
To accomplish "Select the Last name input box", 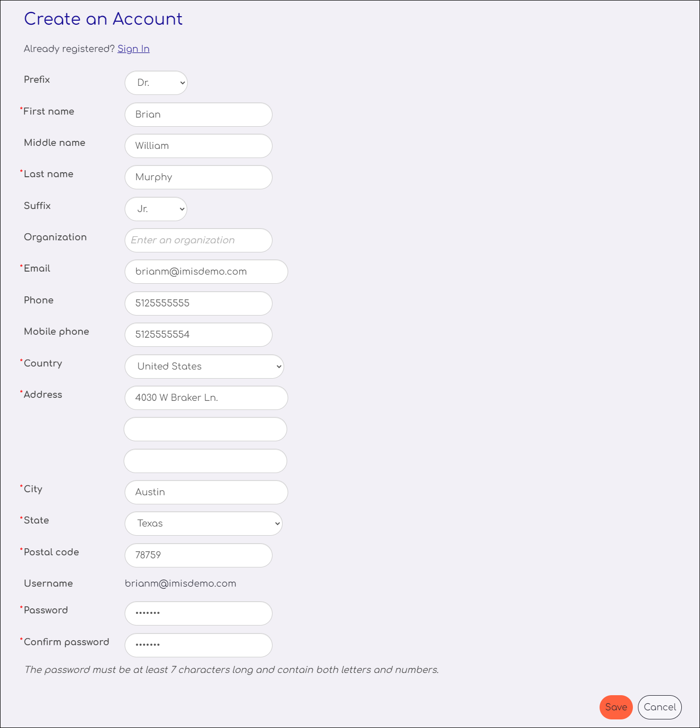I will point(198,177).
